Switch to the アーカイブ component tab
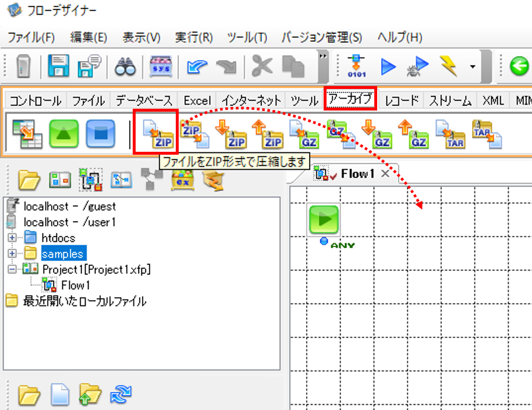532x410 pixels. click(350, 99)
